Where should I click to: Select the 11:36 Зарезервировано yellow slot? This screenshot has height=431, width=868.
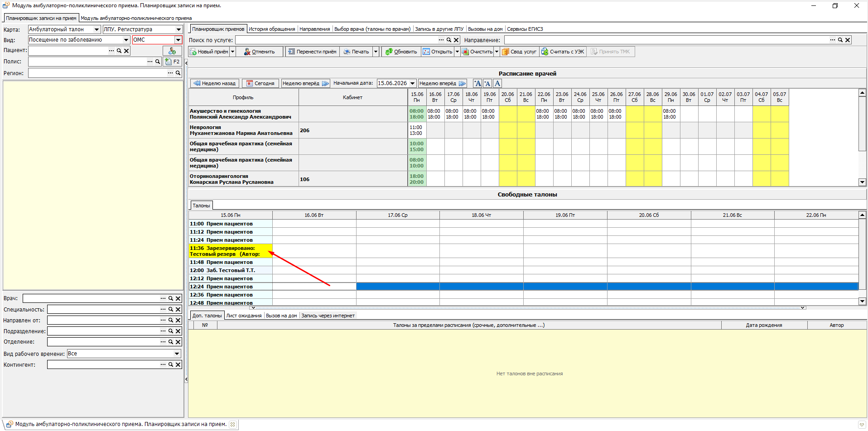point(231,251)
